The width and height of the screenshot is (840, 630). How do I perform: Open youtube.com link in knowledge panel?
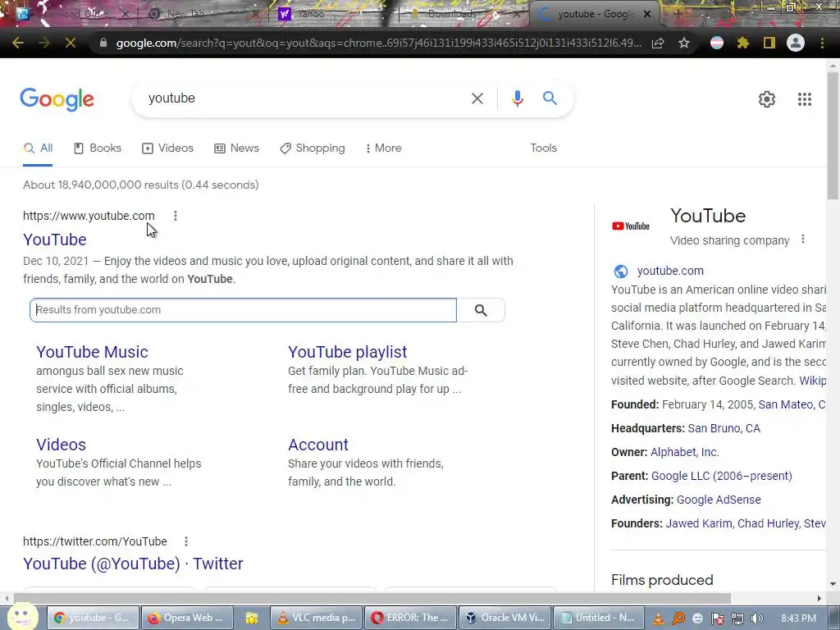[670, 271]
